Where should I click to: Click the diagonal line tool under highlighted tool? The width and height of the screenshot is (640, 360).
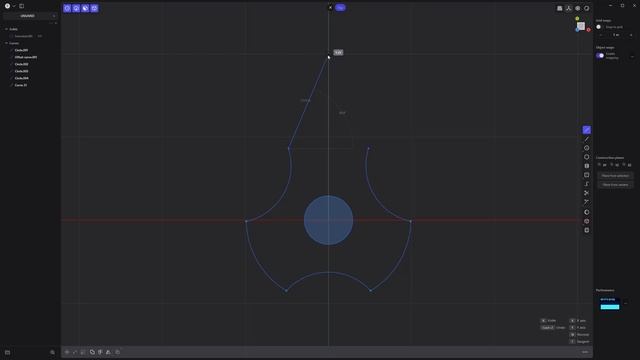coord(587,139)
